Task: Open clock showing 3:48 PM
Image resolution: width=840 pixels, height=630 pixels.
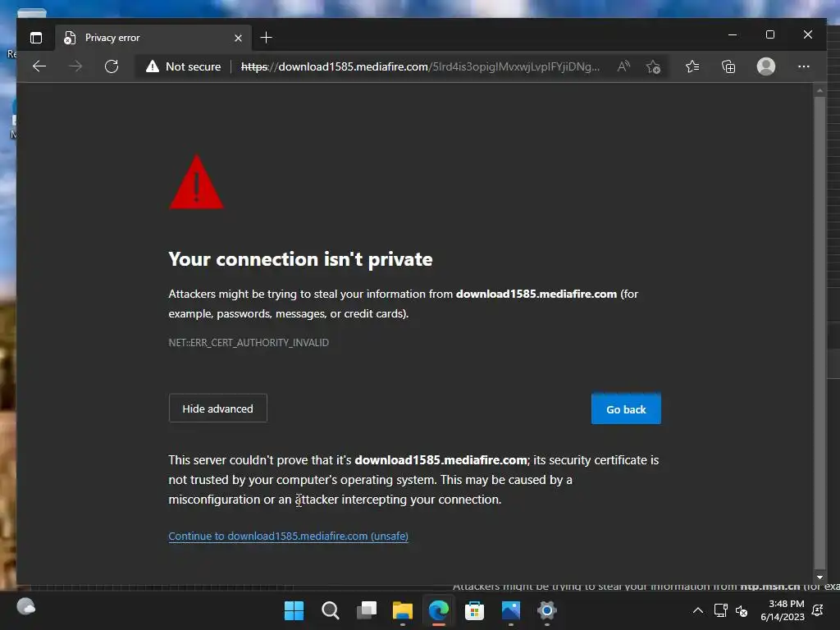Action: (x=783, y=610)
